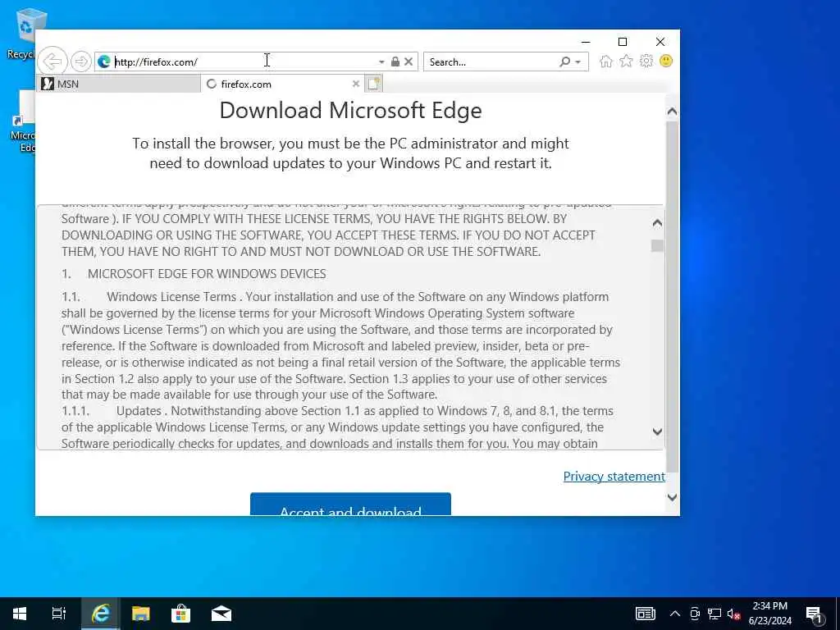Open Microsoft Store from the taskbar
The height and width of the screenshot is (630, 840).
181,614
